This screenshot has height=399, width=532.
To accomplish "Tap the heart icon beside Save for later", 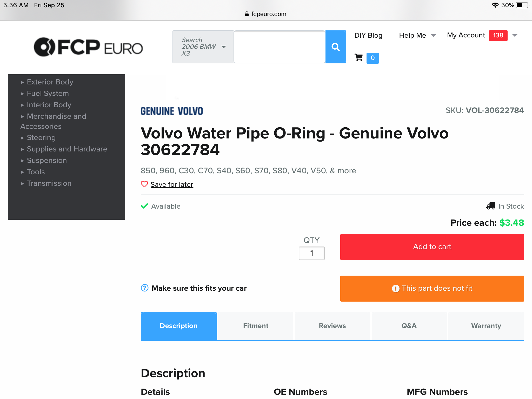I will 144,184.
